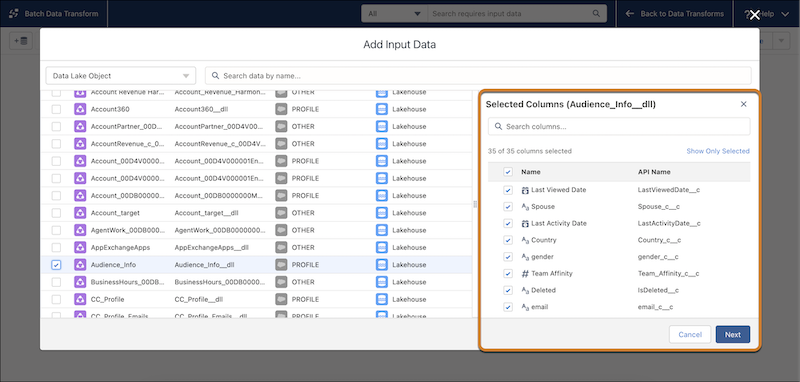Click the BusinessHours_00DB... name cell

click(x=128, y=282)
